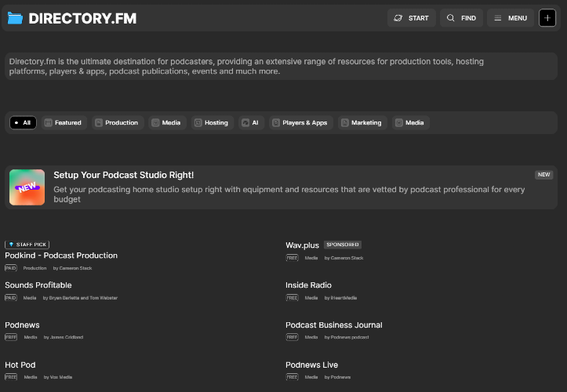This screenshot has height=392, width=567.
Task: Click 'by Cameron Stack' under Podkind
Action: (x=72, y=268)
